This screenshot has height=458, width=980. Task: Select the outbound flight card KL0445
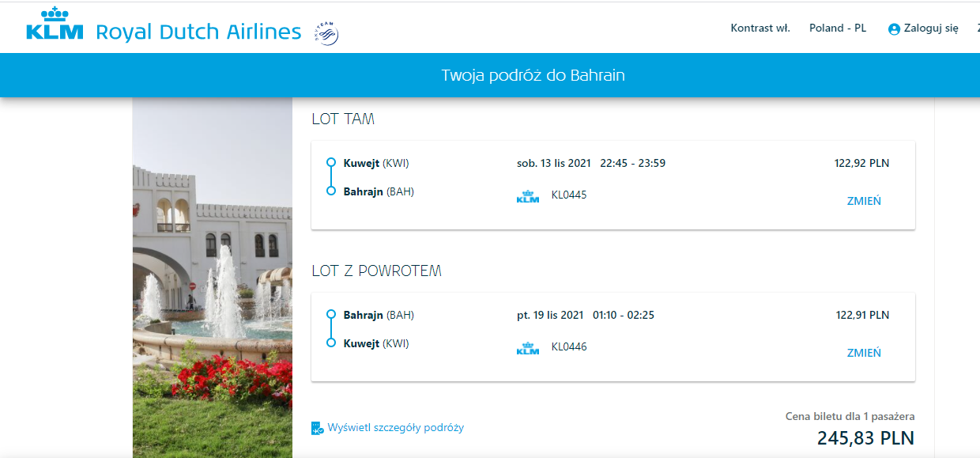tap(613, 185)
